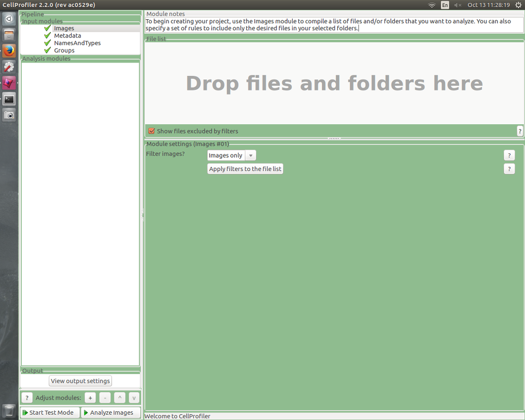Open the Wi-Fi network indicator
525x420 pixels.
tap(432, 5)
